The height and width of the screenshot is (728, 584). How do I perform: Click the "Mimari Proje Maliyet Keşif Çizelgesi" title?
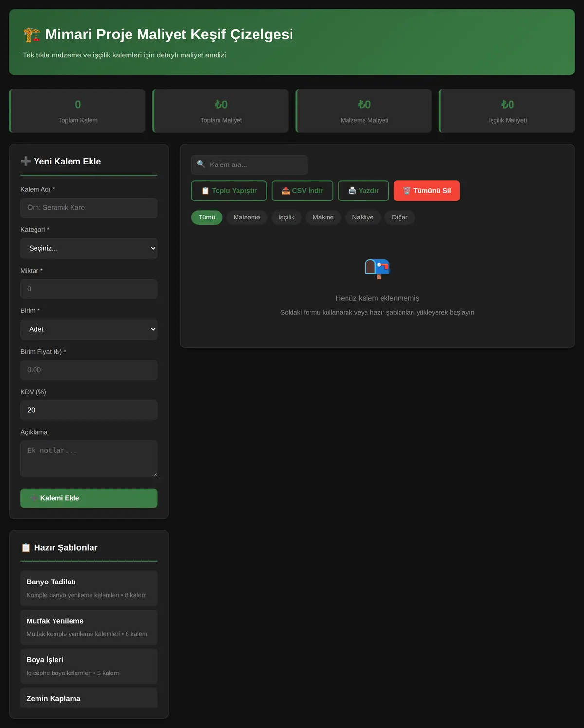(169, 35)
